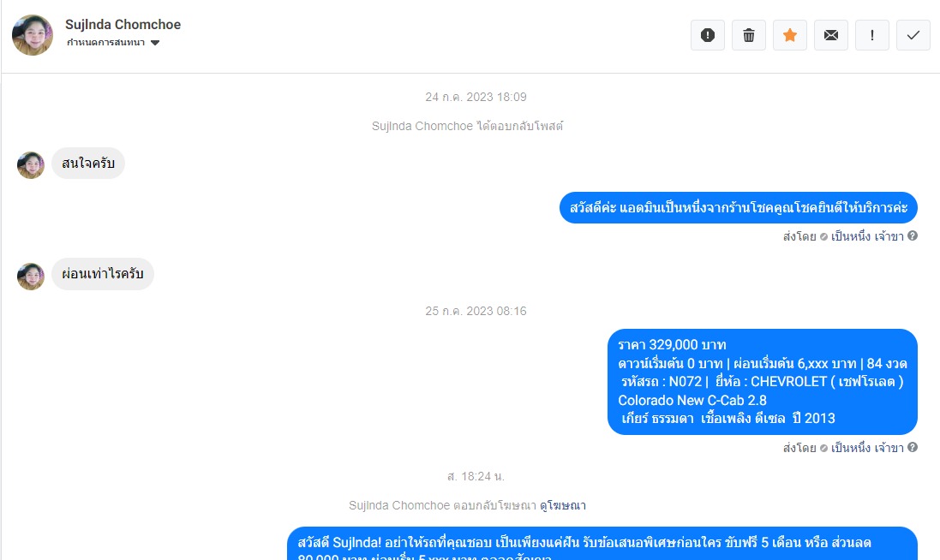Mark conversation unread with envelope icon
Image resolution: width=940 pixels, height=560 pixels.
[x=831, y=35]
